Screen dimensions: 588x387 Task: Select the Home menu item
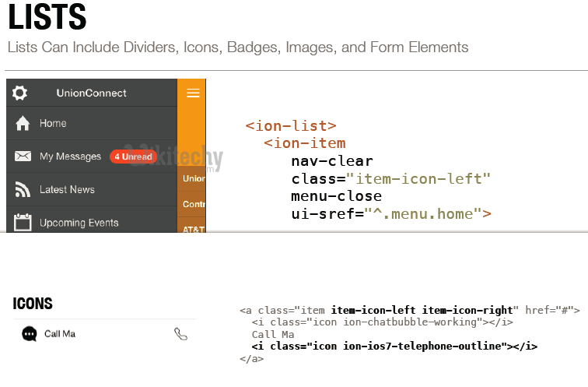coord(53,123)
